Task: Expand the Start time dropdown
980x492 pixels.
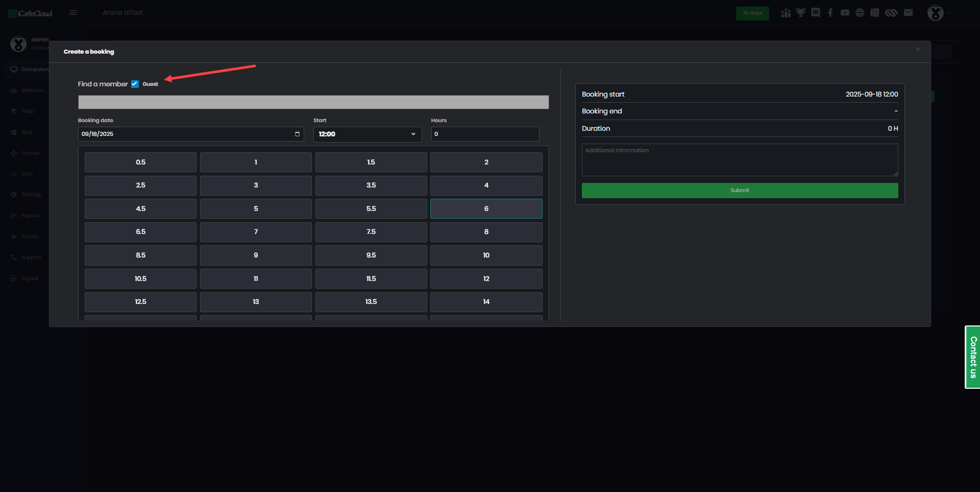Action: pyautogui.click(x=367, y=134)
